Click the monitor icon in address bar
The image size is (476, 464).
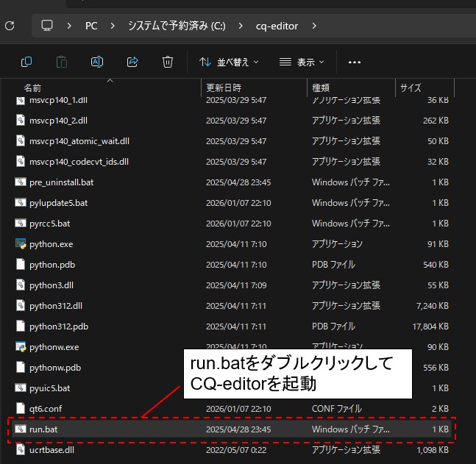click(48, 26)
